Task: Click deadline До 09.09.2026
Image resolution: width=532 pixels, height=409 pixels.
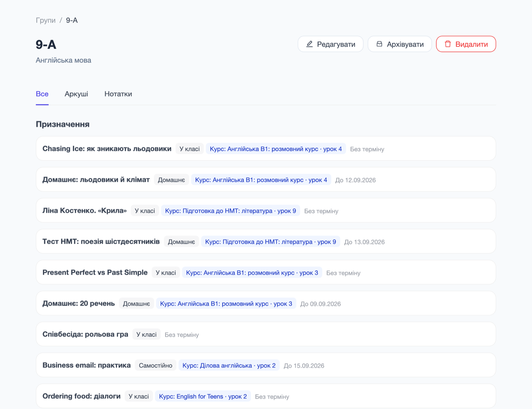Action: (321, 304)
